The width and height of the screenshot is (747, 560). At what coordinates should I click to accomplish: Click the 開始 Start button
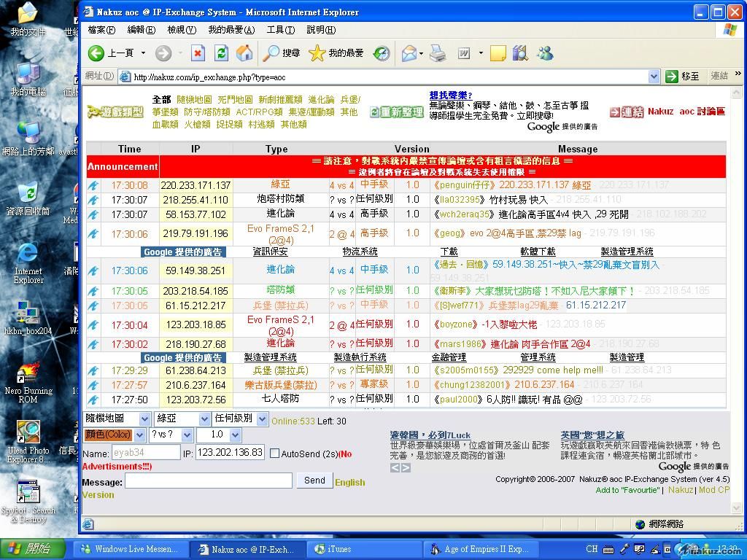click(x=32, y=549)
